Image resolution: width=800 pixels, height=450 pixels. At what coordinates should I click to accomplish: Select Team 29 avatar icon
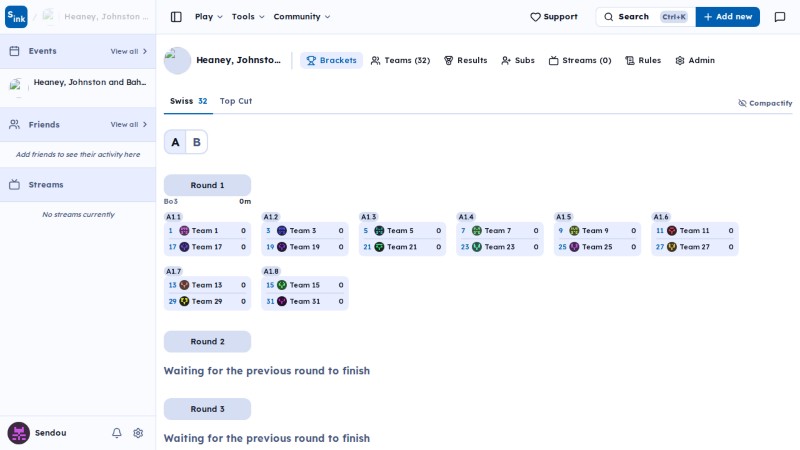click(x=184, y=302)
